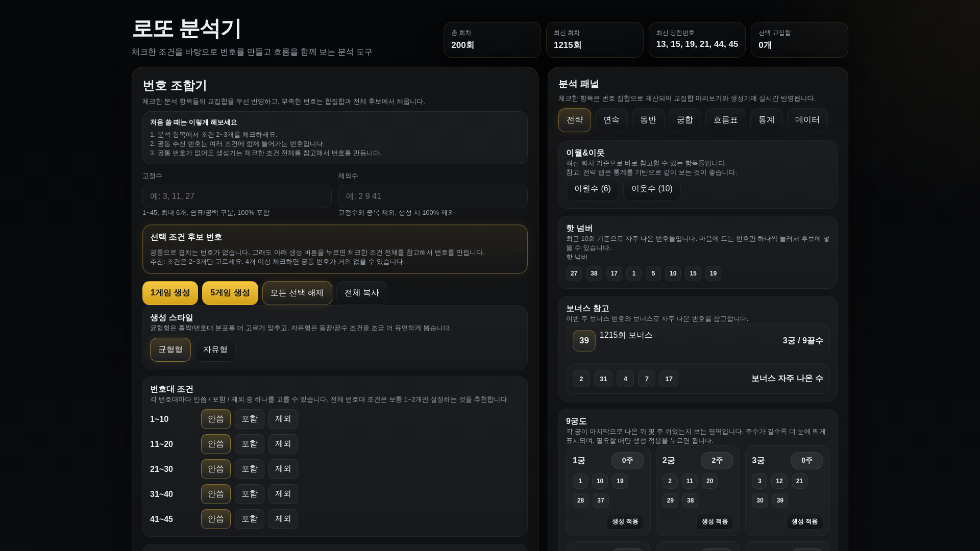Focus the 고정수 input field
Screen dimensions: 980x551
point(237,196)
